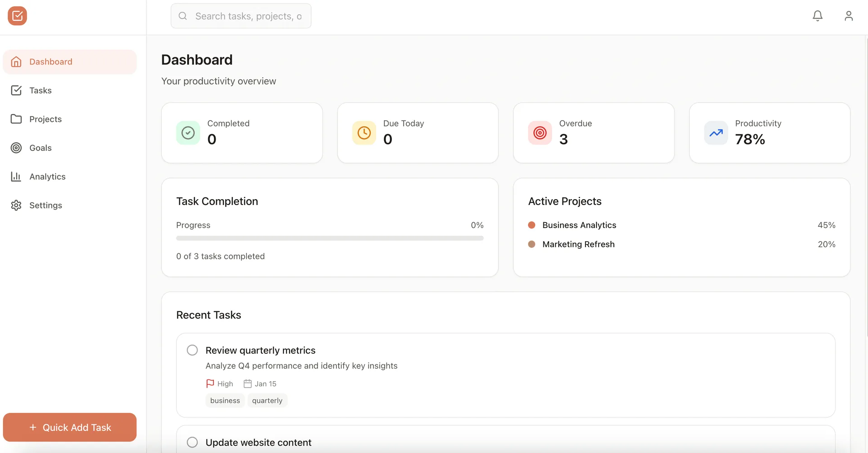Screen dimensions: 868x453
Task: Click the Projects folder icon in sidebar
Action: [16, 119]
